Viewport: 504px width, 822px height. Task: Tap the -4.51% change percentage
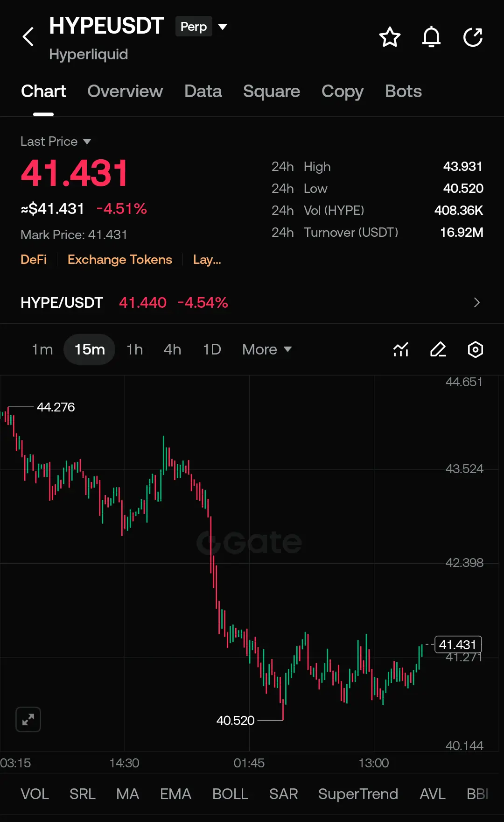click(122, 209)
